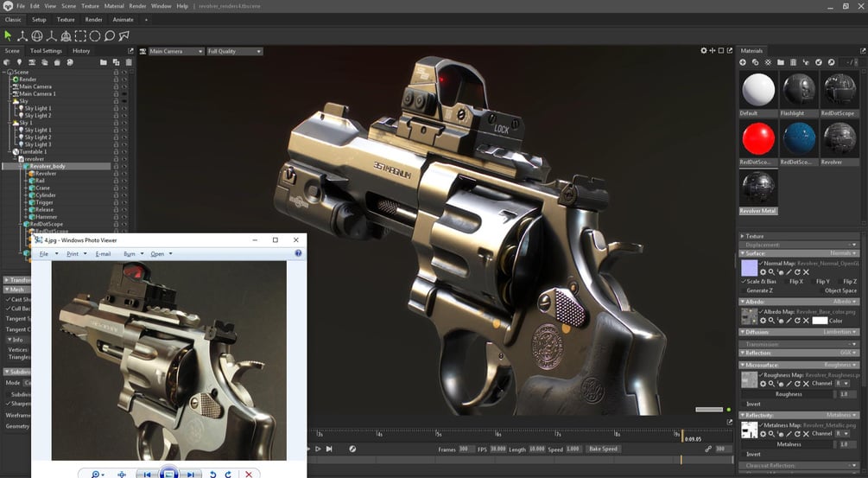
Task: Toggle visibility of Main Camera 1
Action: click(124, 93)
